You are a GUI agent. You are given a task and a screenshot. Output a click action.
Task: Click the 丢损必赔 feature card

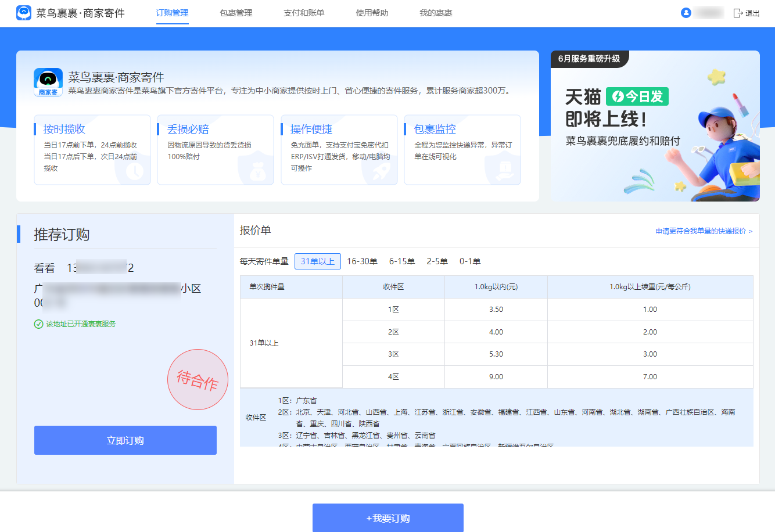(x=216, y=150)
